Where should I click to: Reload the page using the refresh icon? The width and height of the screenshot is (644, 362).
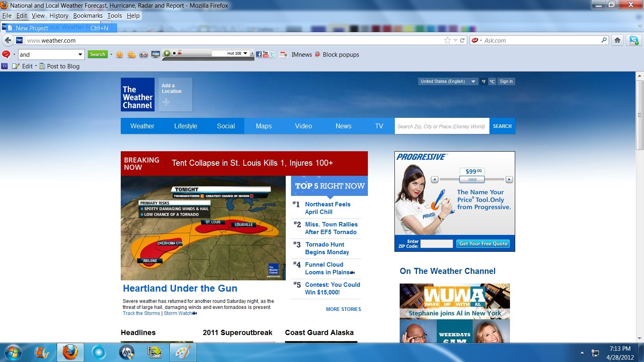(x=462, y=40)
